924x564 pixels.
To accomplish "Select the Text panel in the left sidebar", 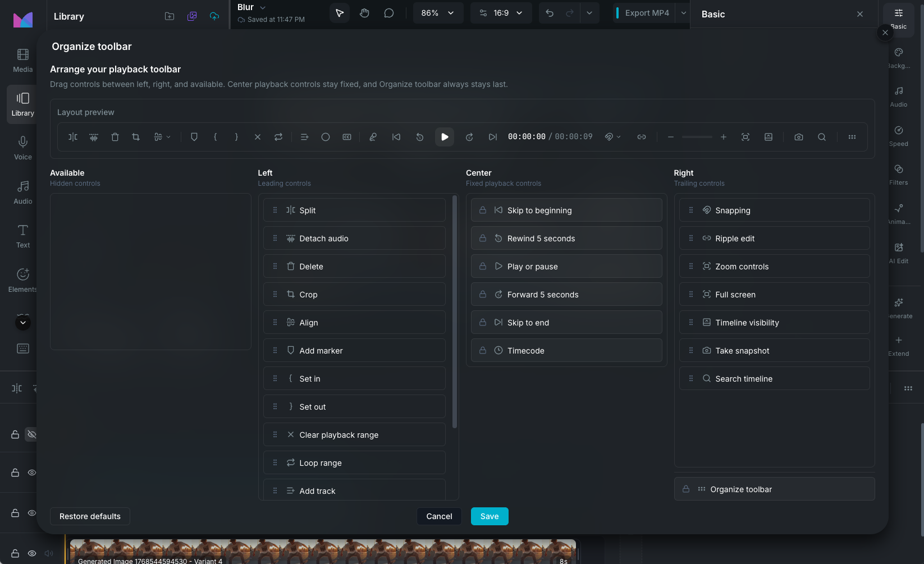I will 22,235.
